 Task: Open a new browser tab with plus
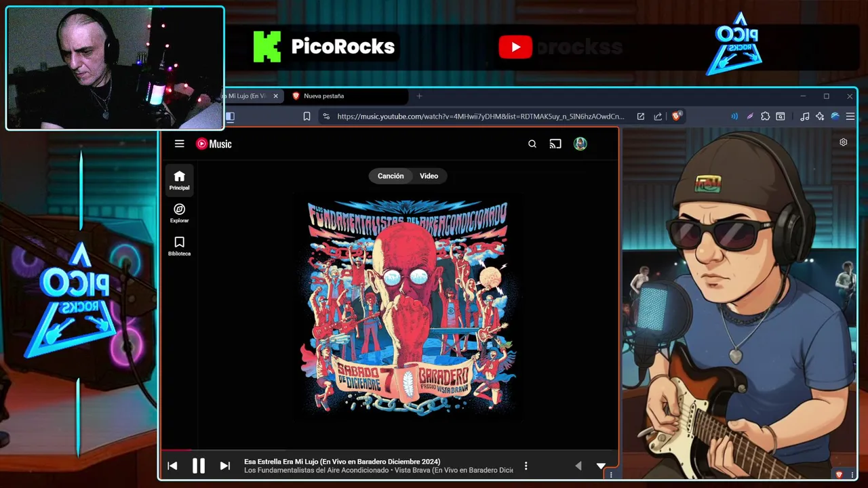pos(419,96)
